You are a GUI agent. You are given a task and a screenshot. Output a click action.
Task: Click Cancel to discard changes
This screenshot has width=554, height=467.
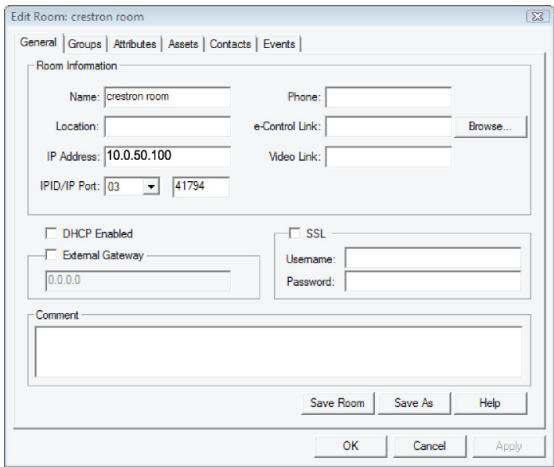click(x=430, y=446)
